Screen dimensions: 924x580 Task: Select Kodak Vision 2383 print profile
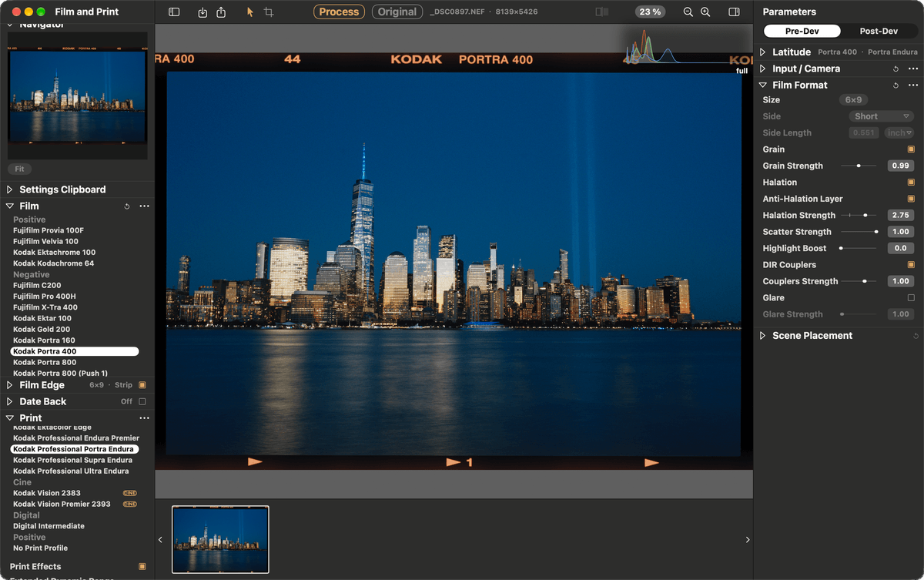(x=47, y=493)
